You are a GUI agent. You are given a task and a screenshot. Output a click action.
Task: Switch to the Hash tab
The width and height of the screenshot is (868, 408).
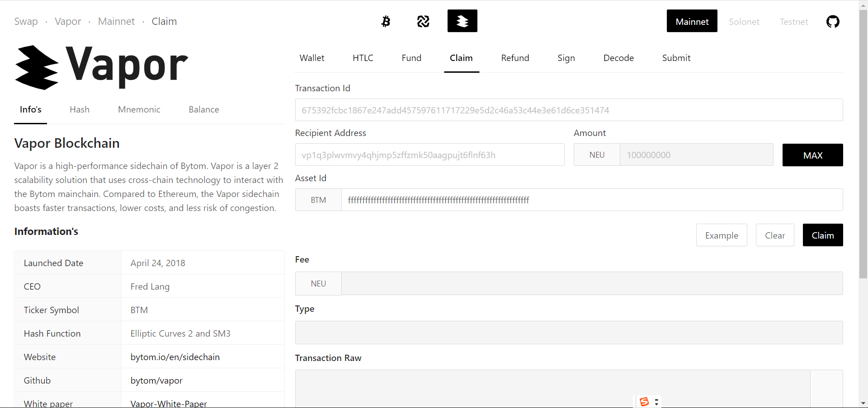[x=80, y=109]
